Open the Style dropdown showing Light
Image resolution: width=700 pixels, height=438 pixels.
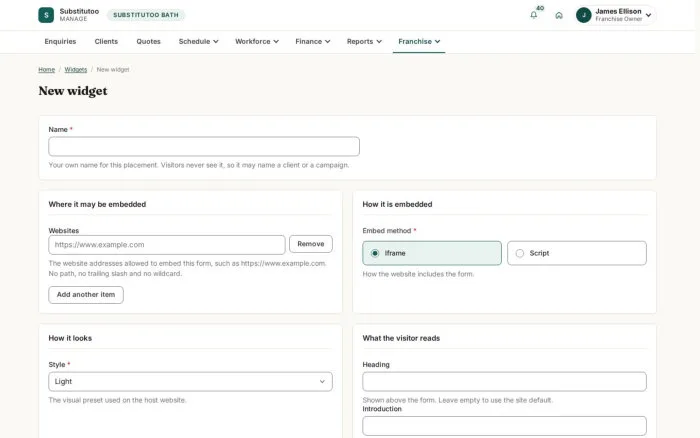tap(190, 382)
